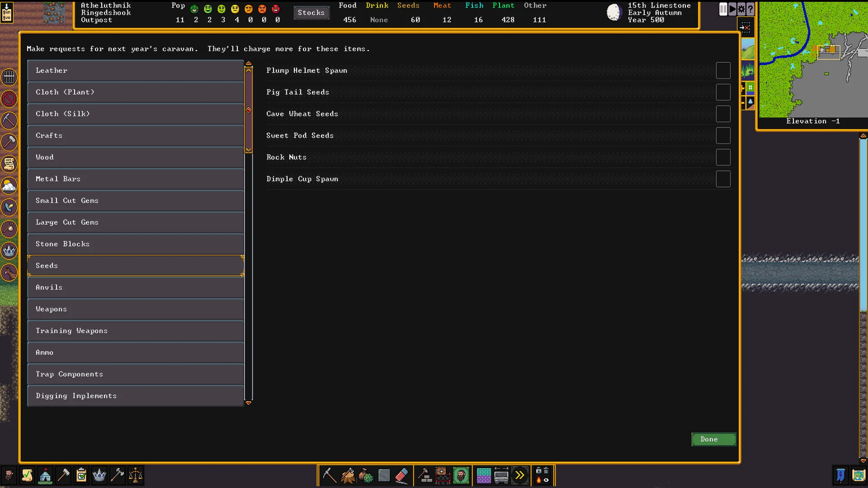Open the zones portrait icon

click(461, 475)
